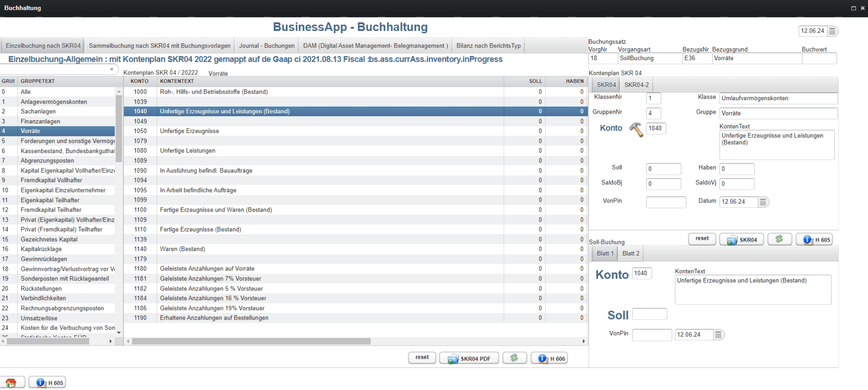The width and height of the screenshot is (868, 390).
Task: Open the H 605 info help at bottom left
Action: pos(48,383)
